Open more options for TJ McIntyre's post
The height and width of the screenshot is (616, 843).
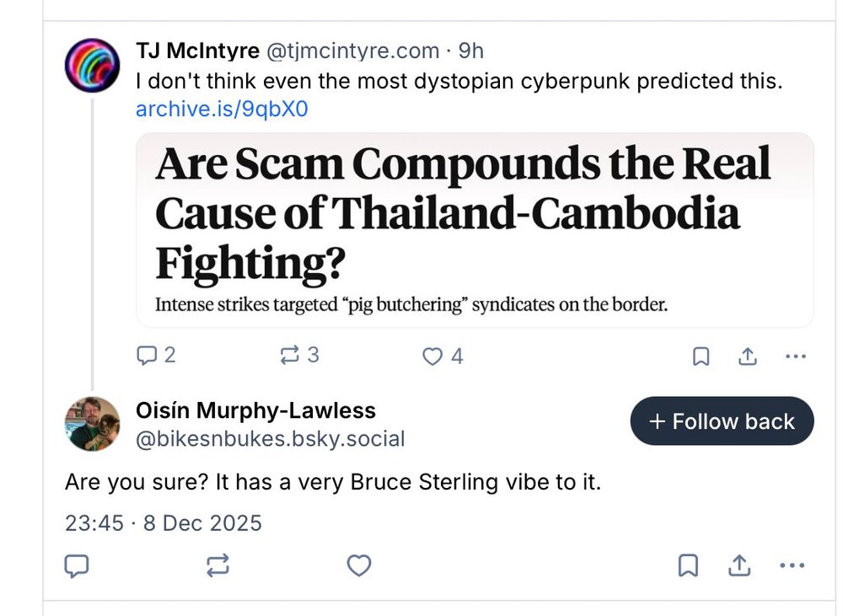coord(795,356)
